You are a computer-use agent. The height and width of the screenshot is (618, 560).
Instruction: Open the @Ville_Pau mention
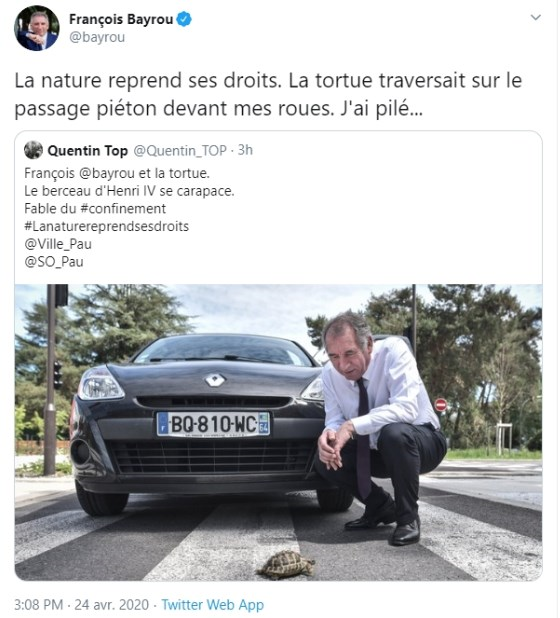[58, 244]
